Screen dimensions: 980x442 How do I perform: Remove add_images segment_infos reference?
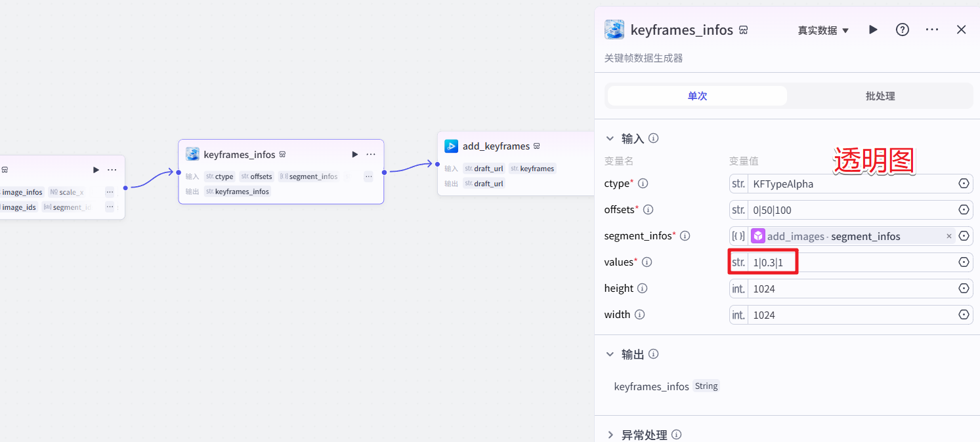(949, 236)
